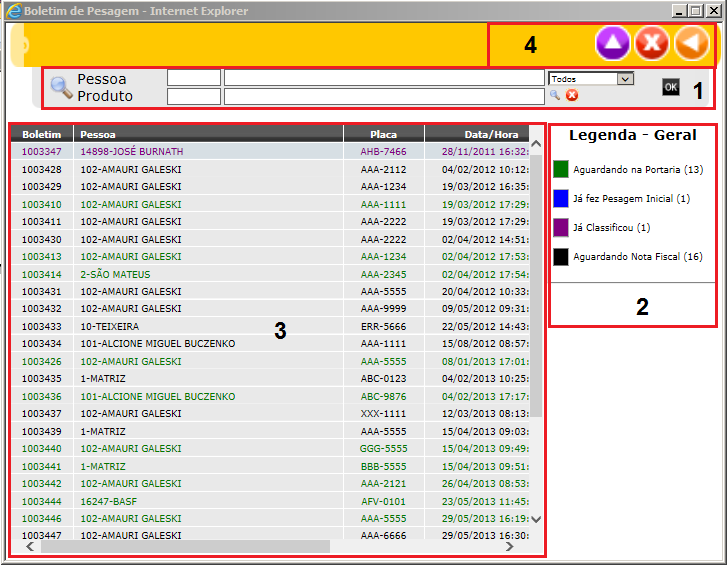Click the Placa column header
The image size is (727, 565).
384,134
